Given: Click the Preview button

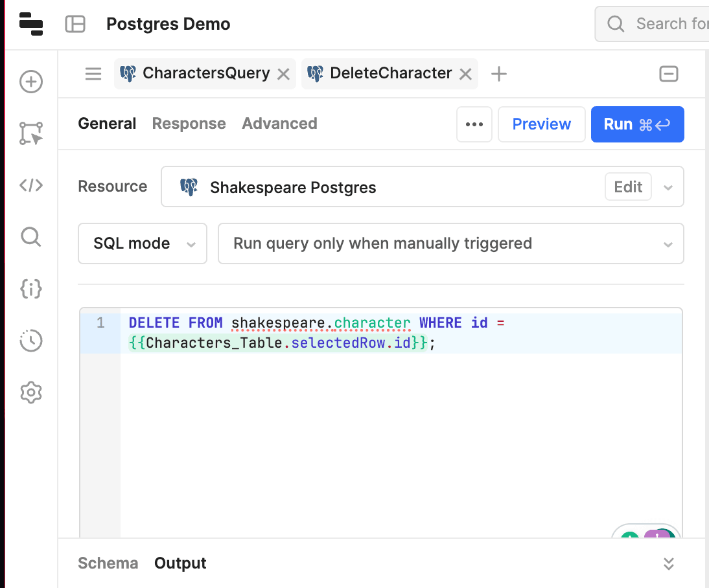Looking at the screenshot, I should click(541, 124).
